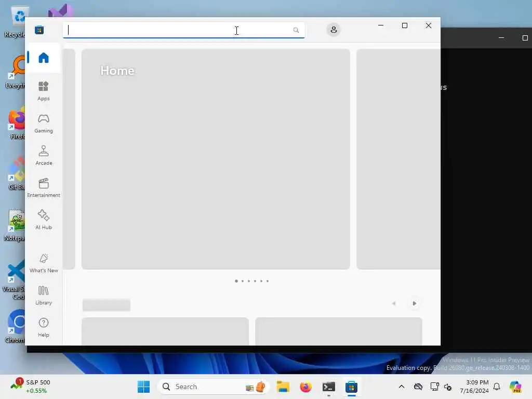532x399 pixels.
Task: Select the Chrome desktop shortcut
Action: [x=15, y=326]
